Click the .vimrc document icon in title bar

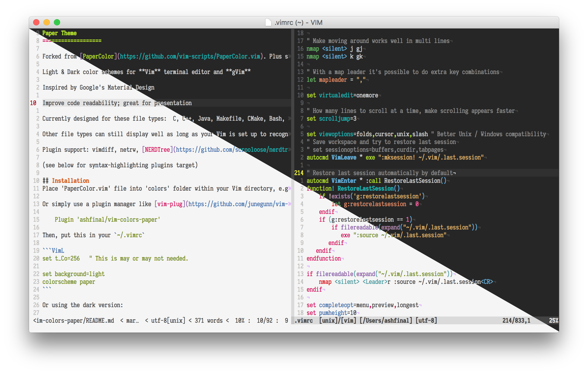(268, 23)
